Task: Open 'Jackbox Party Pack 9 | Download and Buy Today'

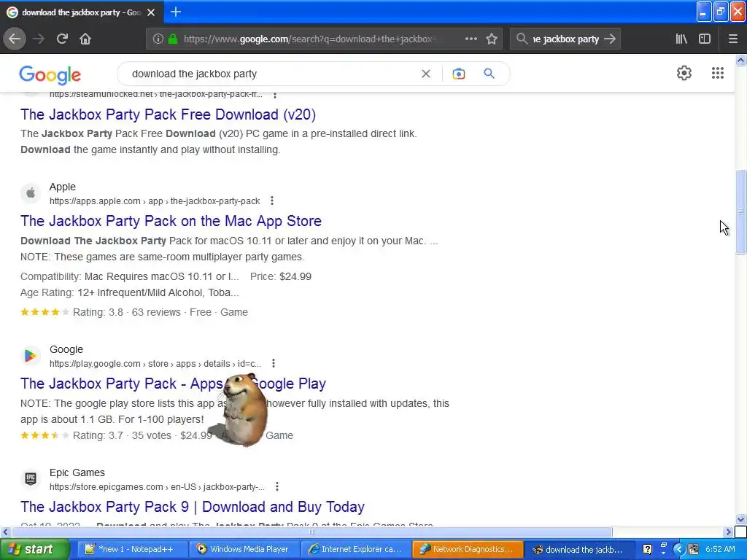Action: 193,507
